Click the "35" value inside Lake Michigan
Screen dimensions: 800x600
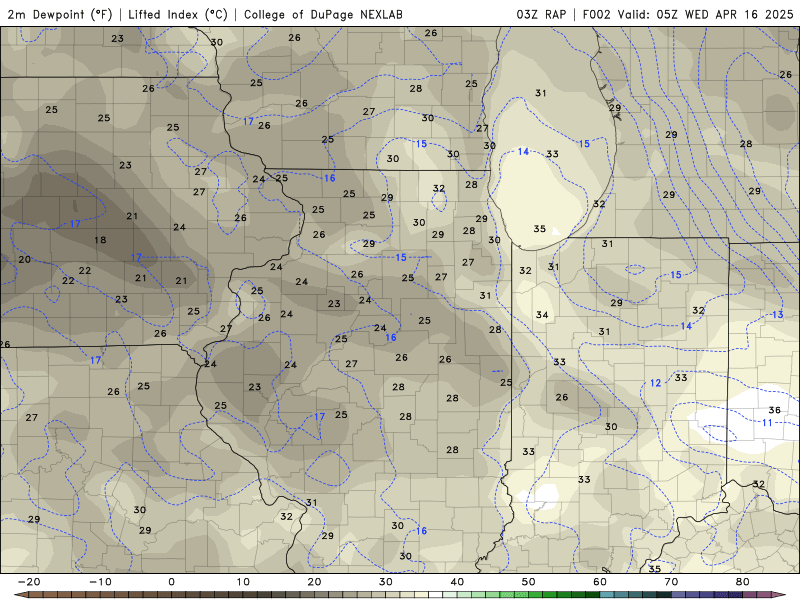(x=539, y=229)
